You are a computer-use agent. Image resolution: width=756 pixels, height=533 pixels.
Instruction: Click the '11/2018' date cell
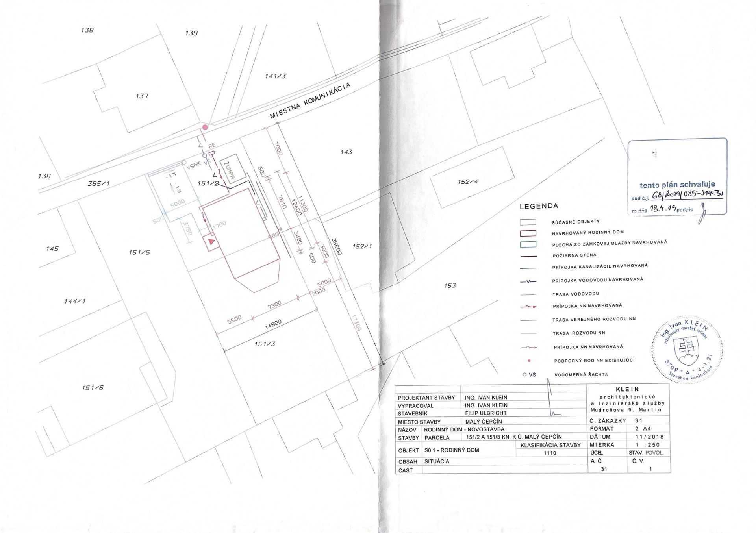pyautogui.click(x=649, y=437)
